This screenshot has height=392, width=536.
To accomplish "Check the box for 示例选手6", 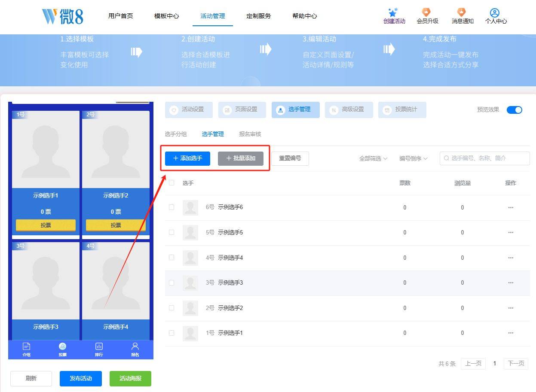I will pyautogui.click(x=172, y=207).
